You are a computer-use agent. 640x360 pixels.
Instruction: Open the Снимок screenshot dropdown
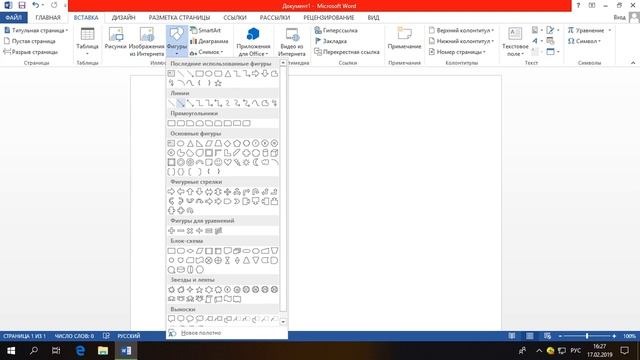point(207,52)
